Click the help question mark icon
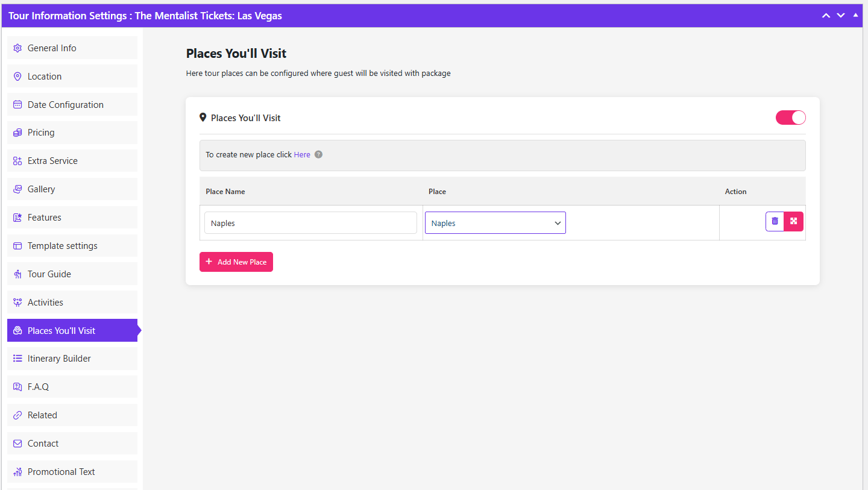 point(318,154)
